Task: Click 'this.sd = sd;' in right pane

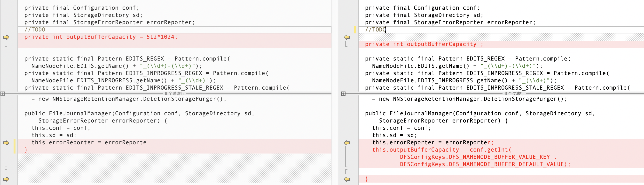Action: 394,135
